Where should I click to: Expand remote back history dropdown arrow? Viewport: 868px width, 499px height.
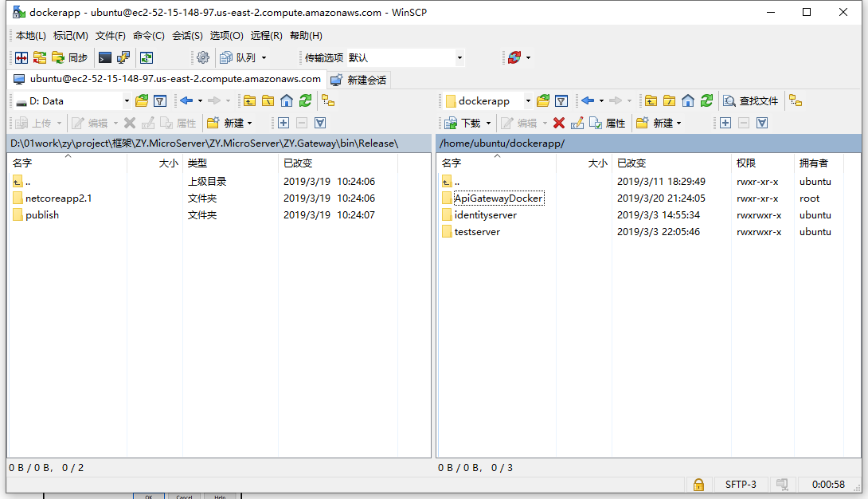(602, 100)
